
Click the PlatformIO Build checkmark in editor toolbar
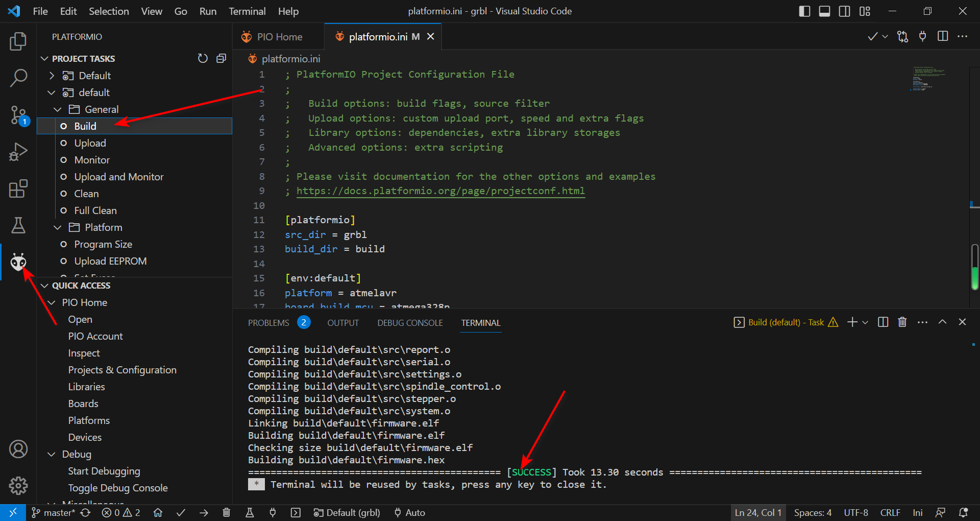click(872, 36)
